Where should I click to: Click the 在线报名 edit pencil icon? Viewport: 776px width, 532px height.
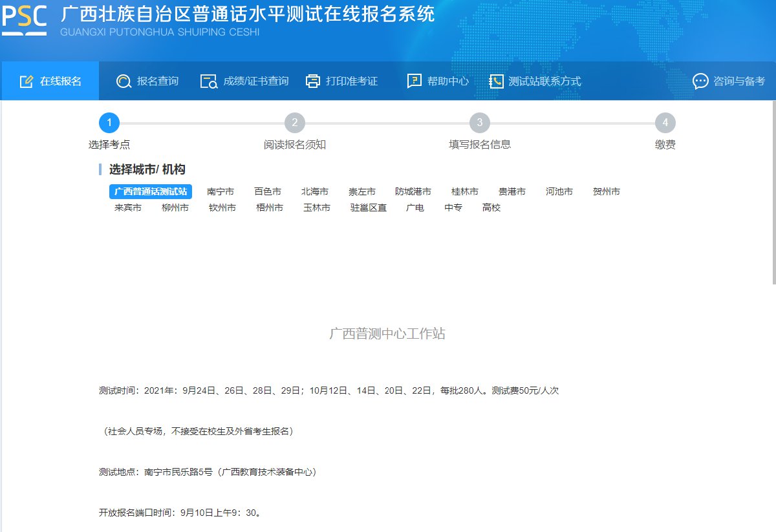[26, 81]
